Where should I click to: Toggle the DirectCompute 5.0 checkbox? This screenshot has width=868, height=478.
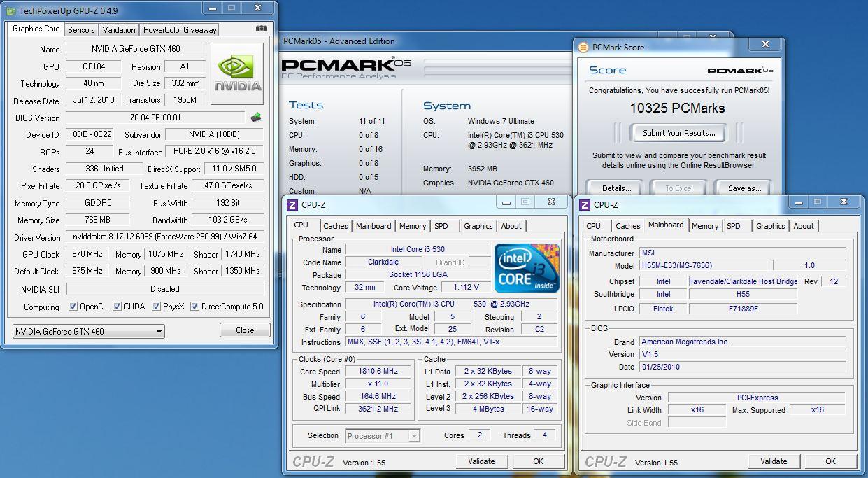point(194,307)
